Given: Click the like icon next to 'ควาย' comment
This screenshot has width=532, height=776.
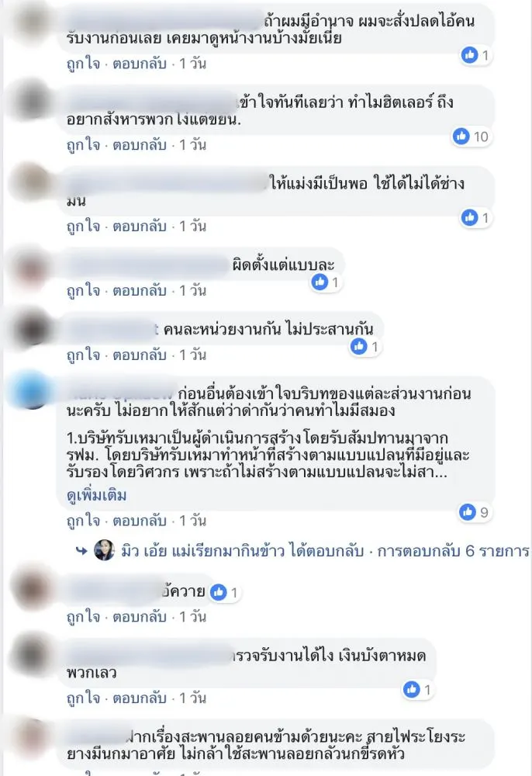Looking at the screenshot, I should click(x=219, y=592).
